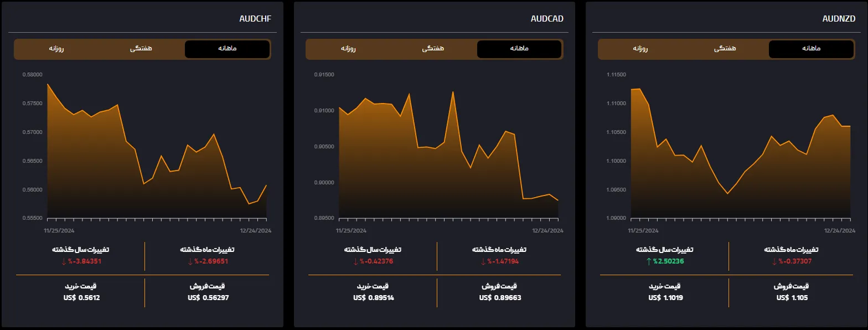Screen dimensions: 868x330
Task: Switch AUDCHF chart to هفتگی (weekly)
Action: 141,49
